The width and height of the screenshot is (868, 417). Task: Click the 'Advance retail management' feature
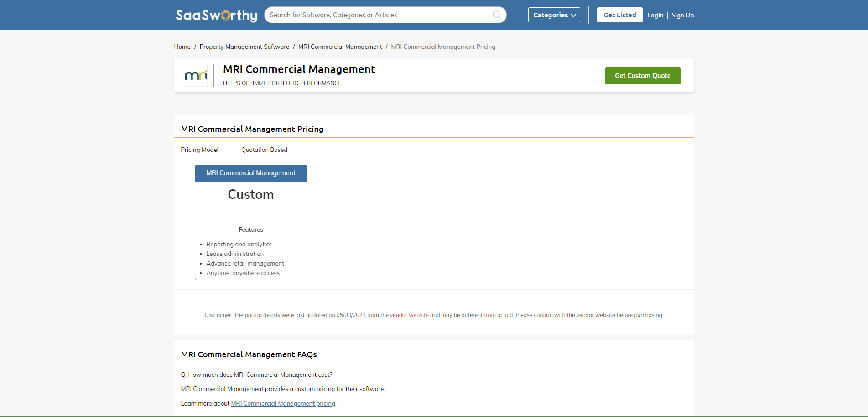[x=245, y=263]
